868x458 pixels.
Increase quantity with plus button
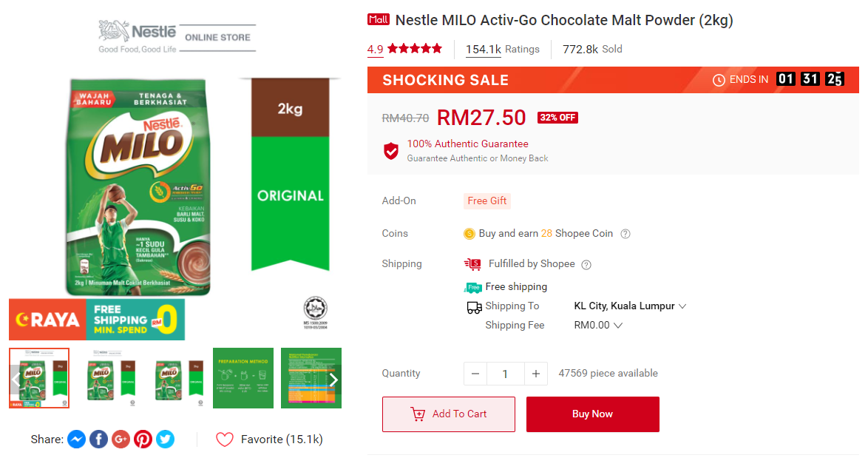tap(536, 374)
